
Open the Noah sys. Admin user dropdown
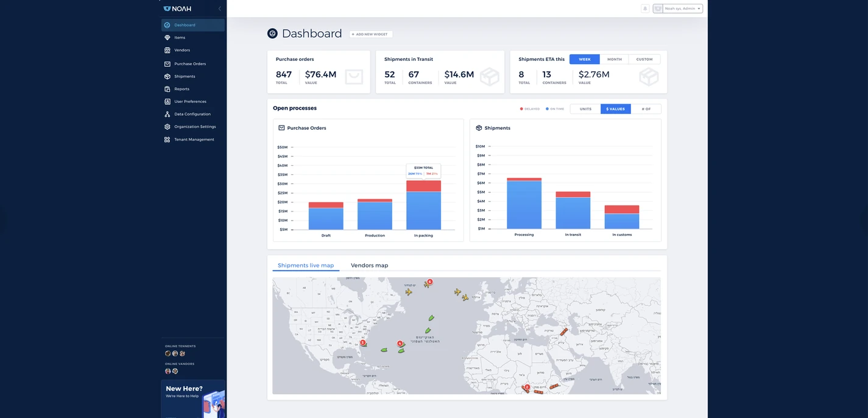pos(678,9)
